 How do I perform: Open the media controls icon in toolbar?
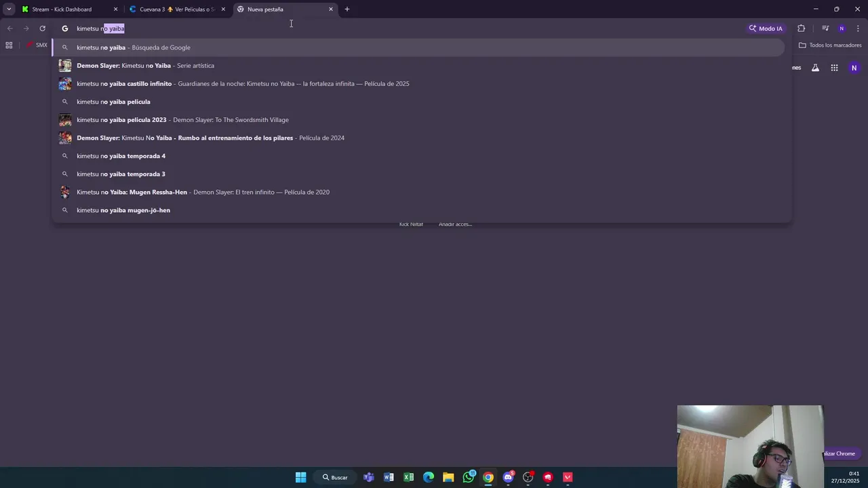point(825,28)
